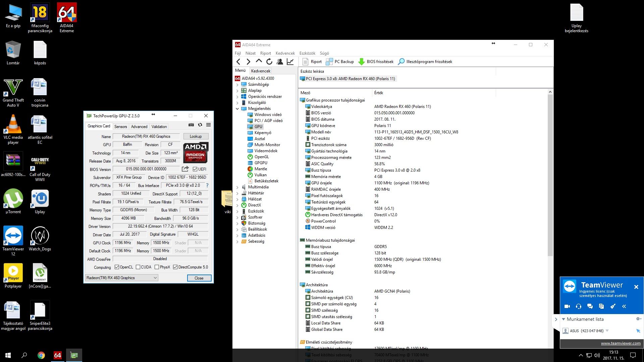
Task: Collapse the TeamViewer panel with double chevron
Action: point(624,306)
